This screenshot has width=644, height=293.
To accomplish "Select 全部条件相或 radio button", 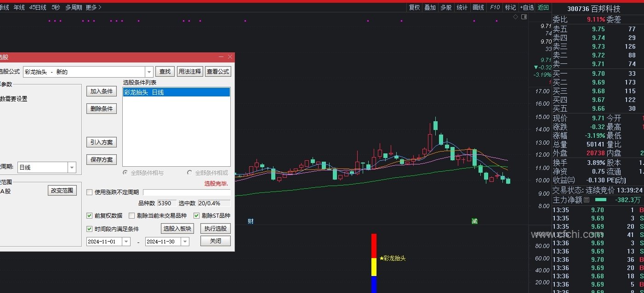I will pos(189,173).
